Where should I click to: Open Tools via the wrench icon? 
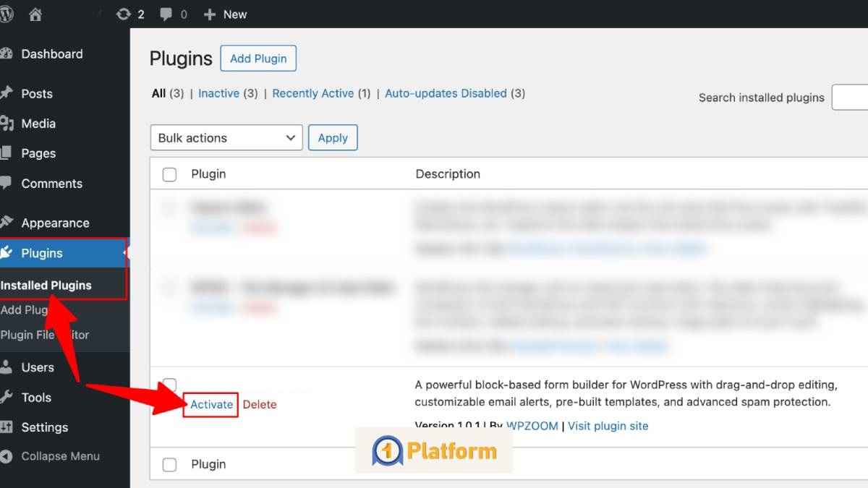7,397
